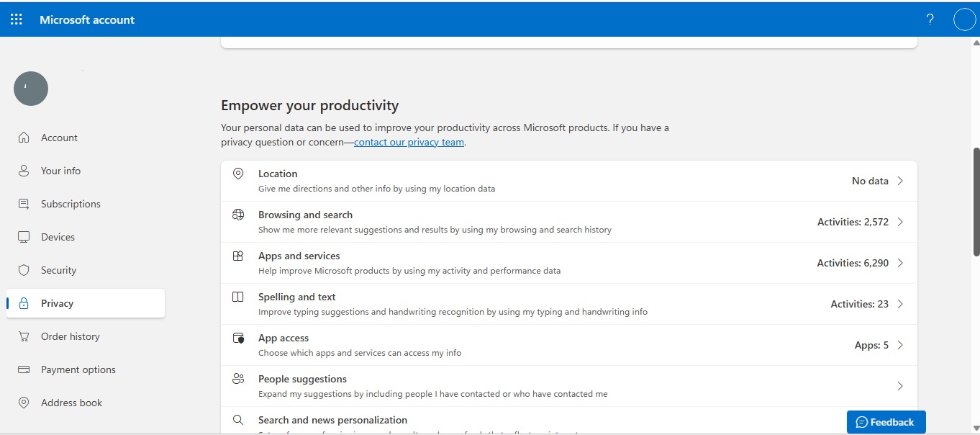Open Security section
The width and height of the screenshot is (980, 435).
(86, 270)
